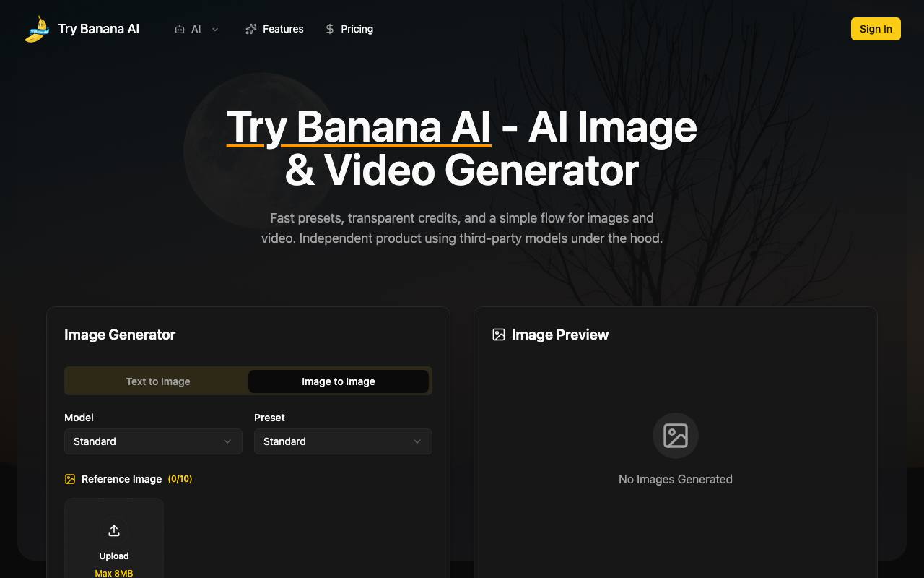Image resolution: width=924 pixels, height=578 pixels.
Task: Click the Image Preview header icon
Action: [x=499, y=335]
